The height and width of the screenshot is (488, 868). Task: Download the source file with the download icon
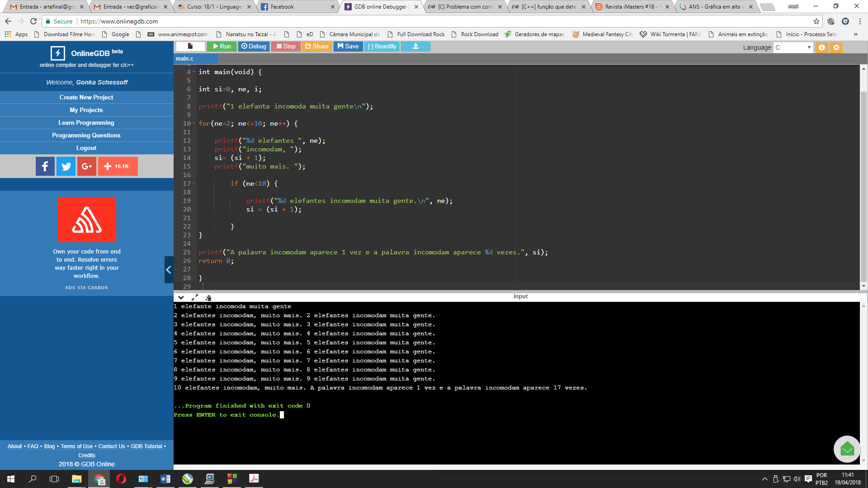[x=415, y=46]
